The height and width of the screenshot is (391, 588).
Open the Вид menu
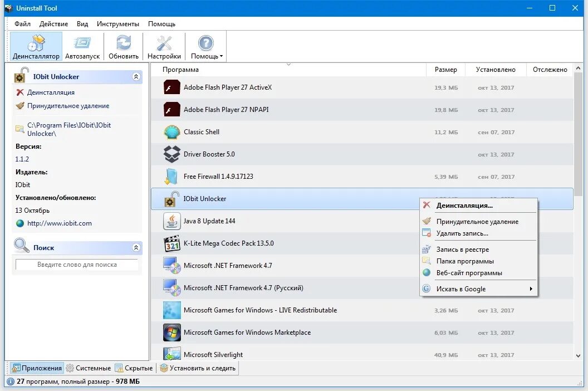[x=82, y=24]
